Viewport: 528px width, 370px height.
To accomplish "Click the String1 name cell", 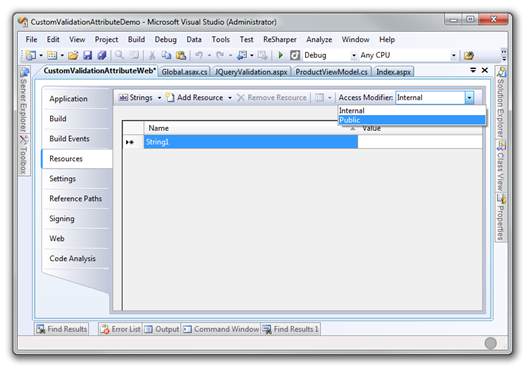I will (251, 142).
